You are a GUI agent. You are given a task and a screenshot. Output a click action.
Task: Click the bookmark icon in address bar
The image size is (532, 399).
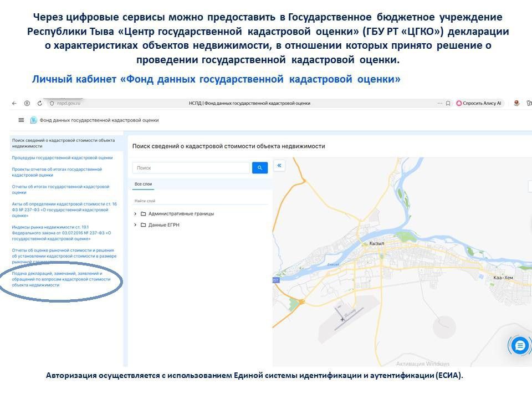click(448, 103)
